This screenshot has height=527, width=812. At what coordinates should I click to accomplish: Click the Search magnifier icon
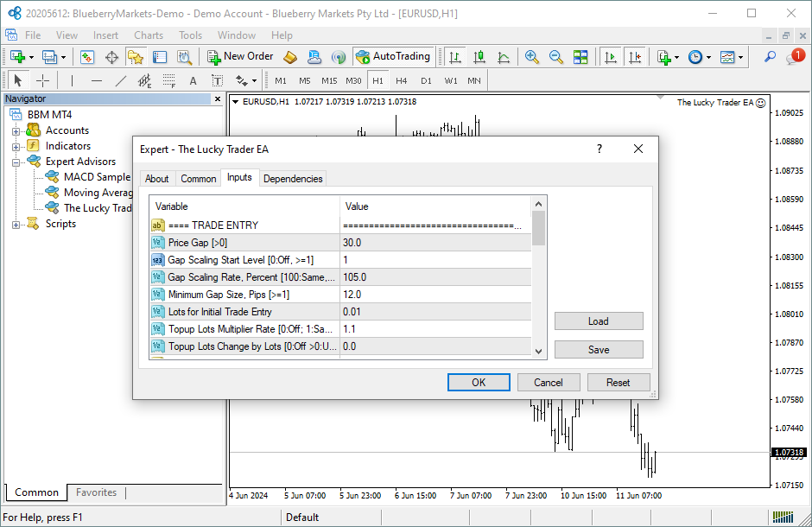pyautogui.click(x=770, y=56)
